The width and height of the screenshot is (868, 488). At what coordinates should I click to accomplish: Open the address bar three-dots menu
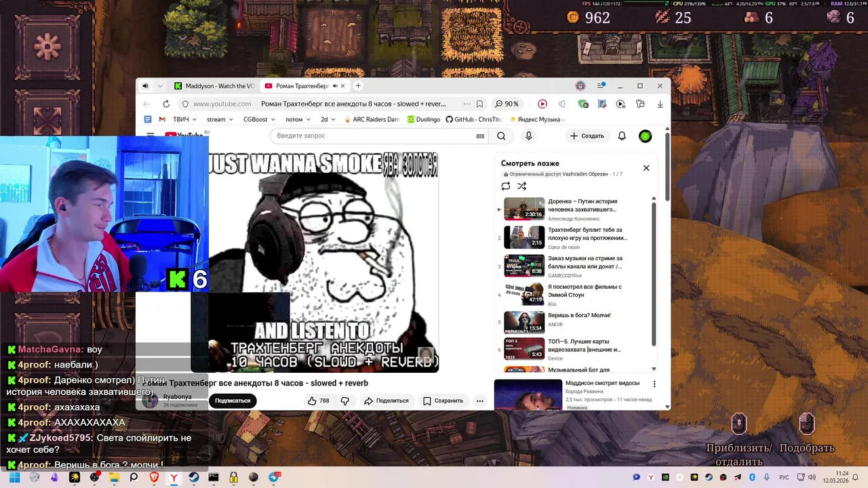coord(467,104)
